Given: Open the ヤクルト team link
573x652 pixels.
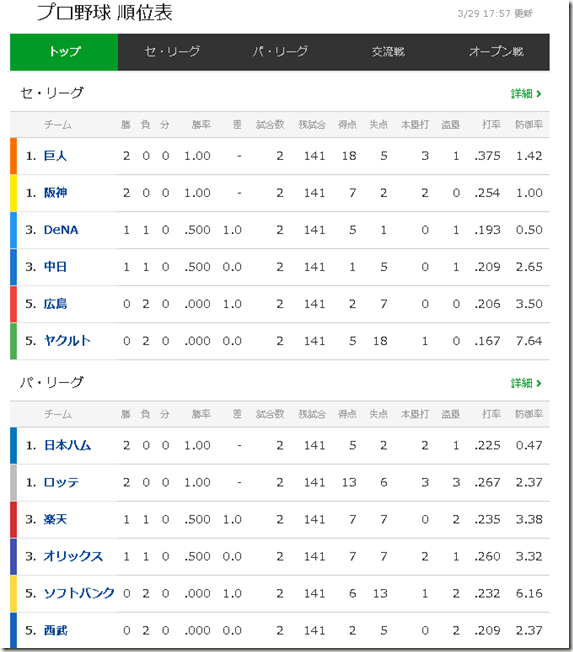Looking at the screenshot, I should [67, 341].
